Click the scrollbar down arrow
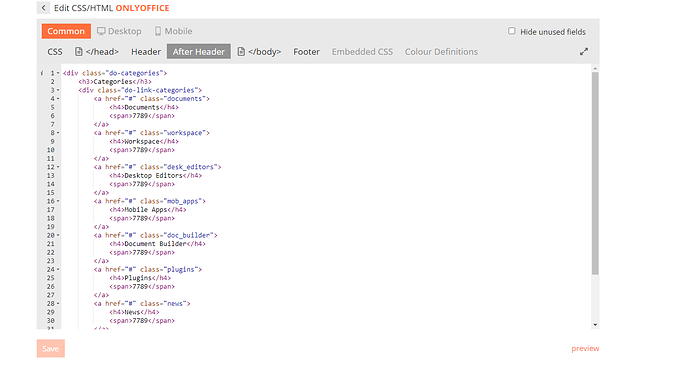689x365 pixels. pyautogui.click(x=595, y=325)
